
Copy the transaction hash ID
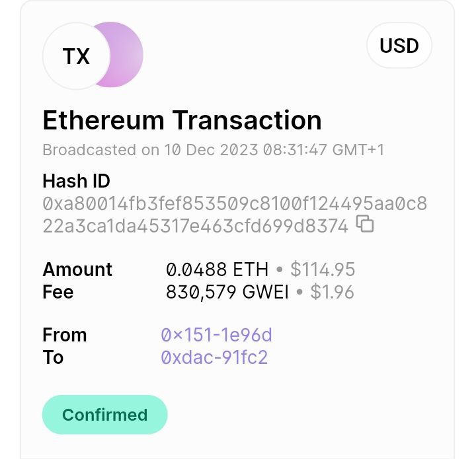point(365,225)
